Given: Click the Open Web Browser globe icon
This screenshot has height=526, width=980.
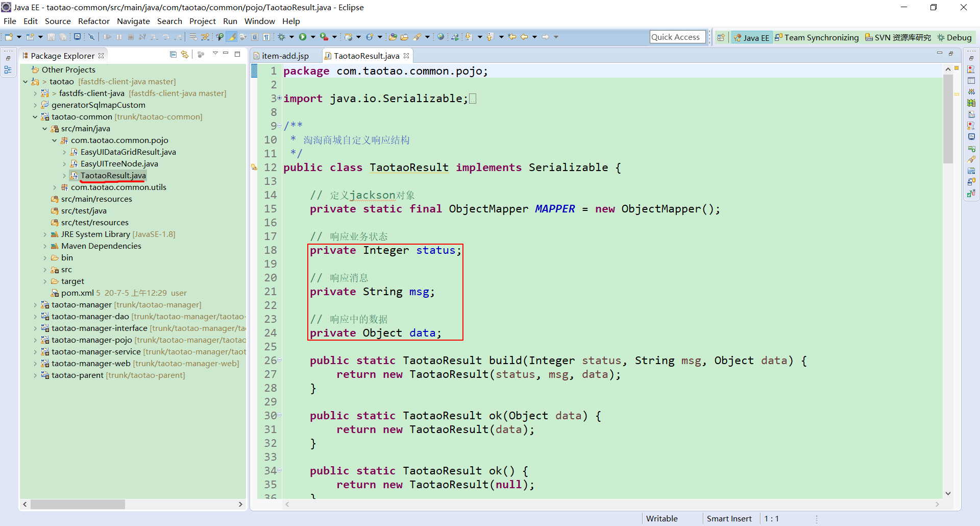Looking at the screenshot, I should pyautogui.click(x=440, y=37).
